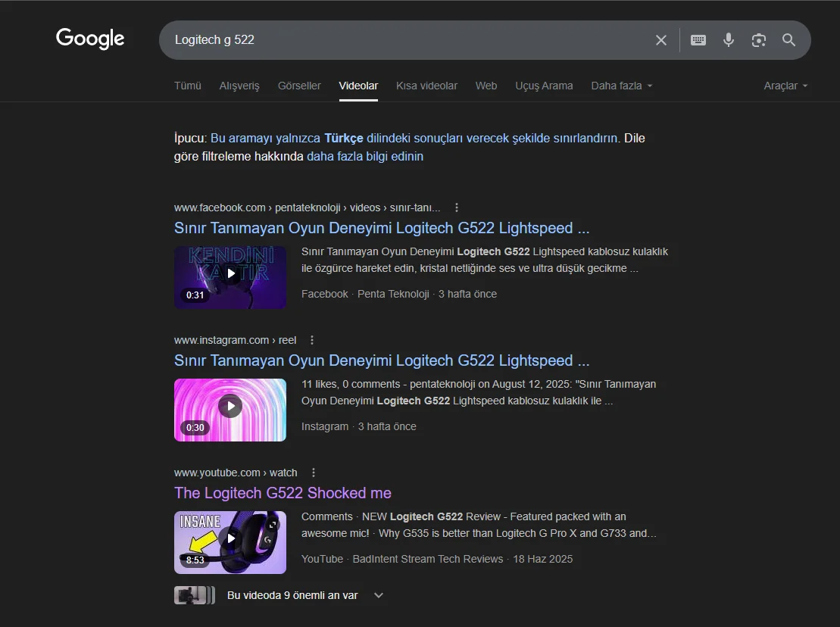Switch to the Web tab

click(486, 86)
